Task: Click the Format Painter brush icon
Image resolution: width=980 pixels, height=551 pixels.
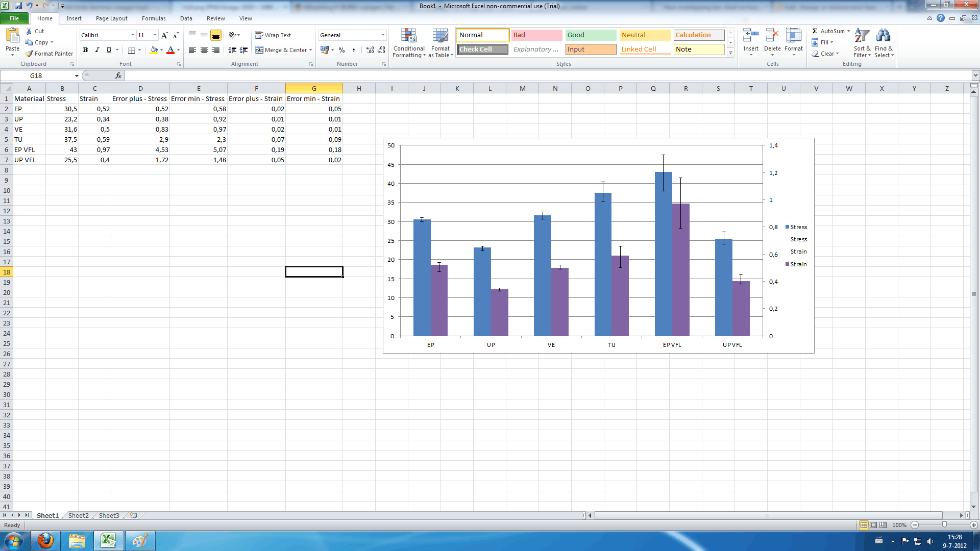Action: pos(30,54)
